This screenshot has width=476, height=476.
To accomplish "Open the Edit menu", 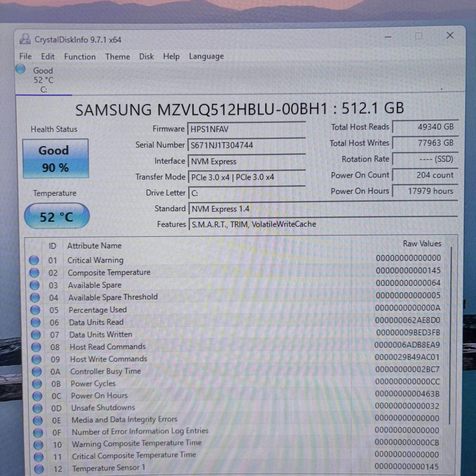I will click(48, 57).
